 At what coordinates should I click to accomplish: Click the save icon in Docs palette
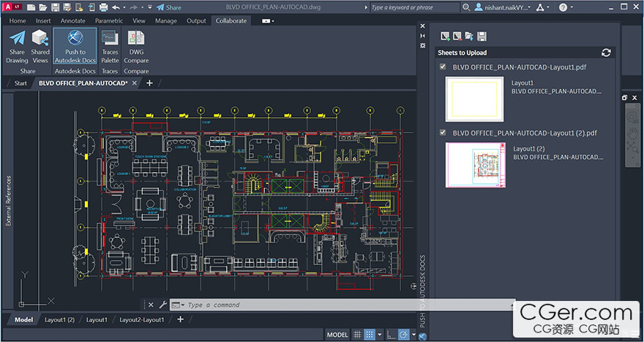[482, 36]
